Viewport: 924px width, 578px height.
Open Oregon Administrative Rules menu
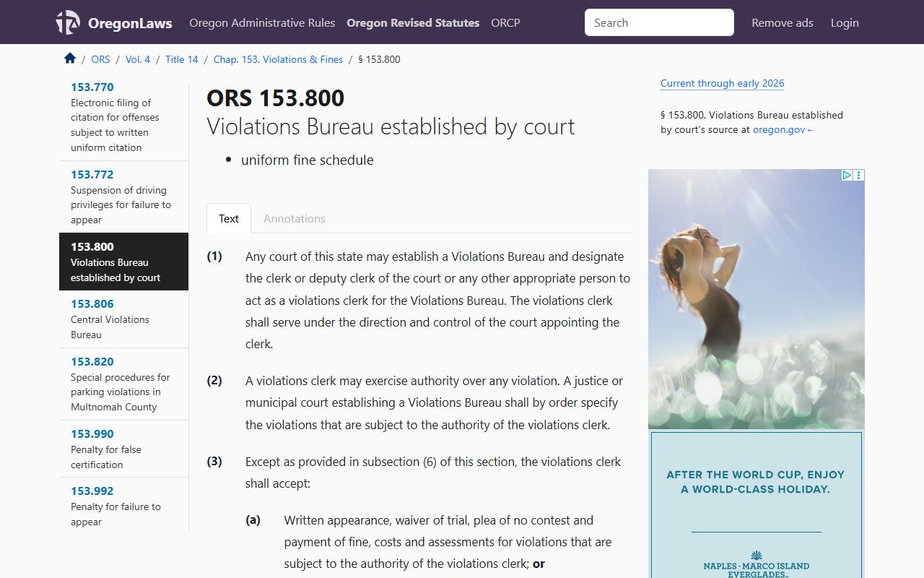click(x=262, y=22)
